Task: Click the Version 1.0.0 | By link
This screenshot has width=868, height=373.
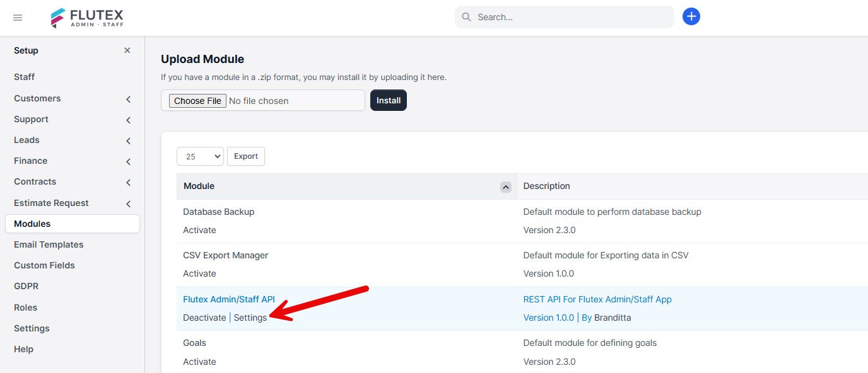Action: [558, 318]
